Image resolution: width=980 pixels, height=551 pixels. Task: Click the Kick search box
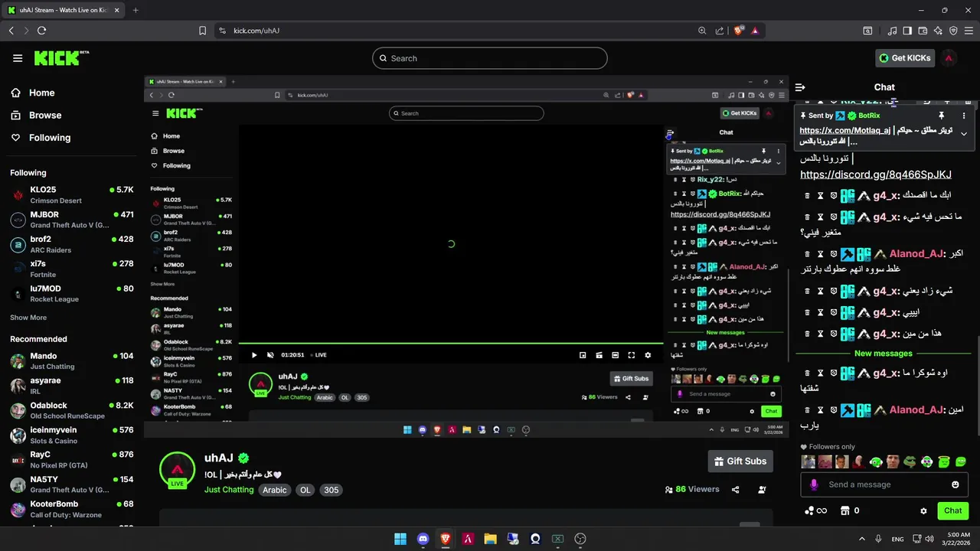pos(490,58)
